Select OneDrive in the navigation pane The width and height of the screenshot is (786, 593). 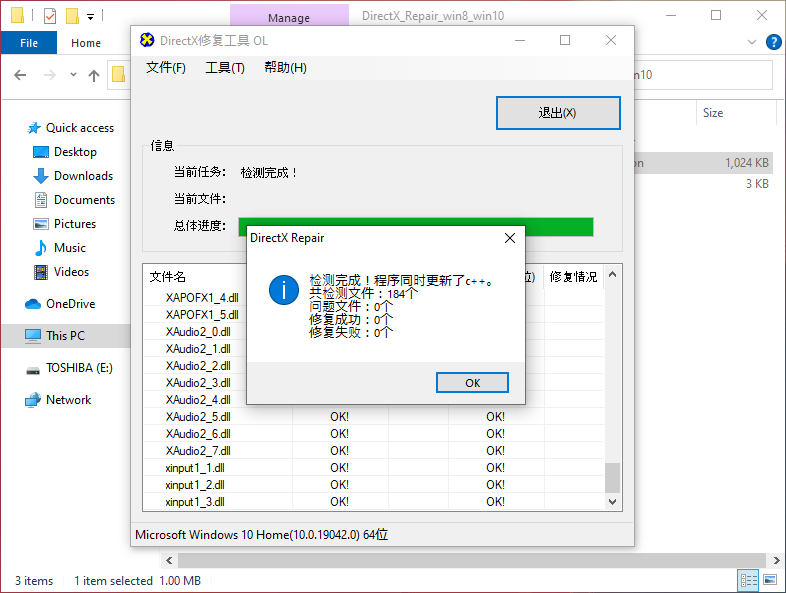[x=70, y=304]
